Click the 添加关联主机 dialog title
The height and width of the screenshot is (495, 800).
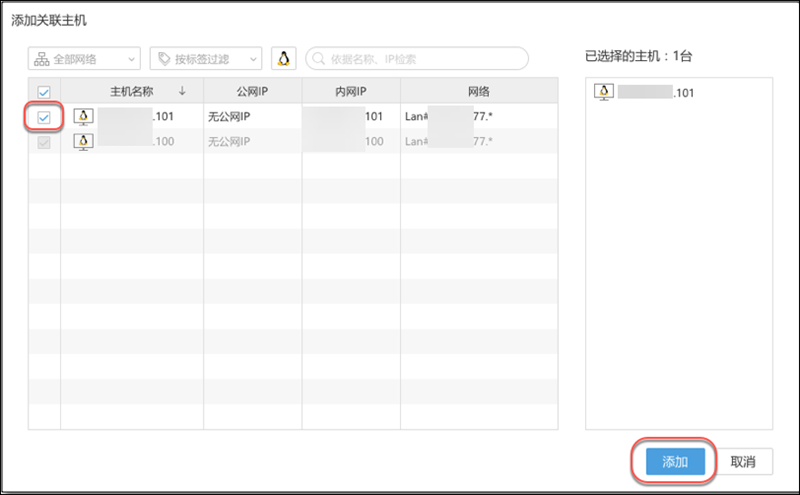pyautogui.click(x=49, y=20)
